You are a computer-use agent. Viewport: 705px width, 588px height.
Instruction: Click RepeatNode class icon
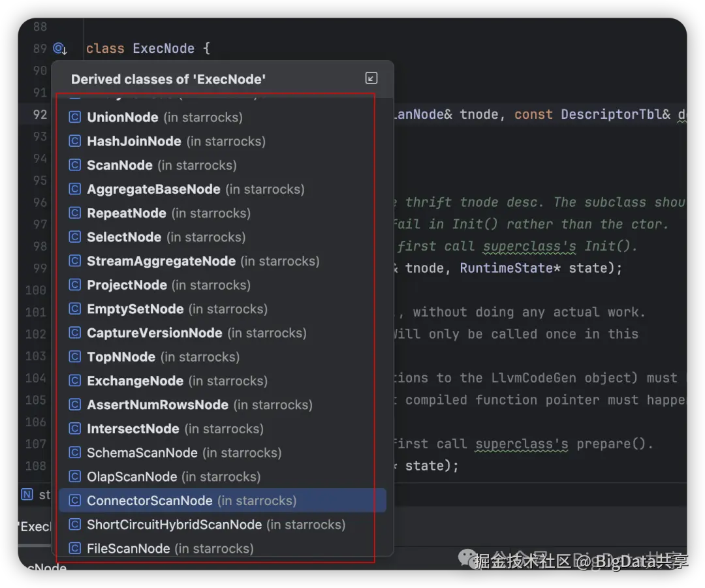(74, 213)
